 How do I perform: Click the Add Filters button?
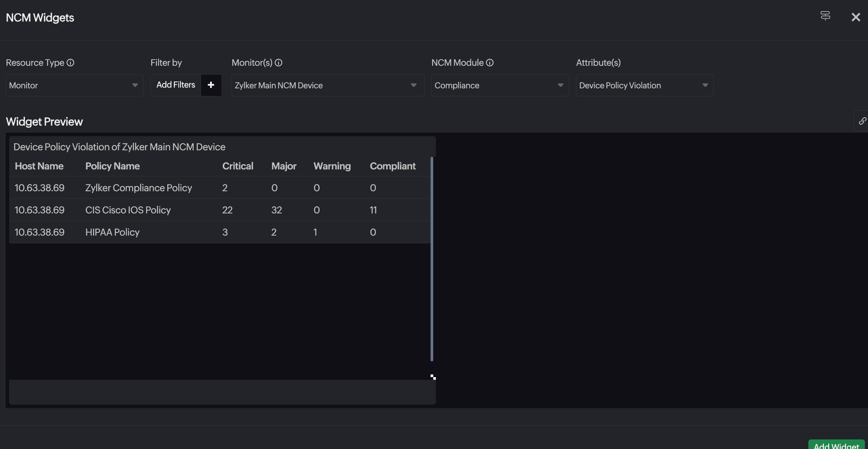pyautogui.click(x=176, y=85)
